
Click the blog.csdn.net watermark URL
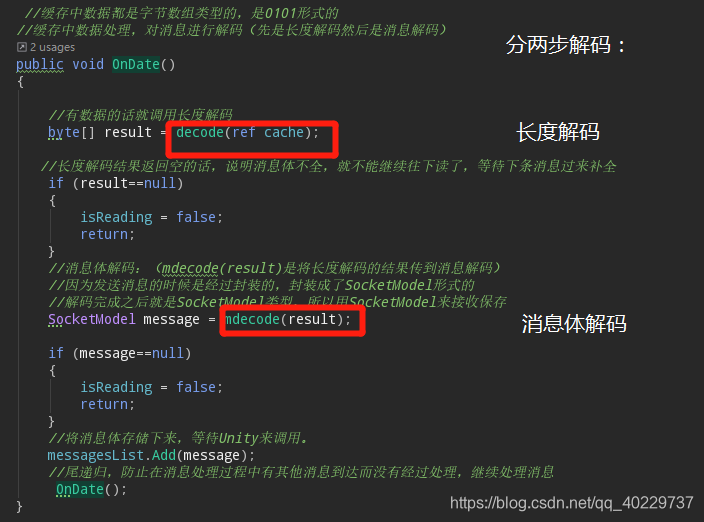pyautogui.click(x=572, y=503)
